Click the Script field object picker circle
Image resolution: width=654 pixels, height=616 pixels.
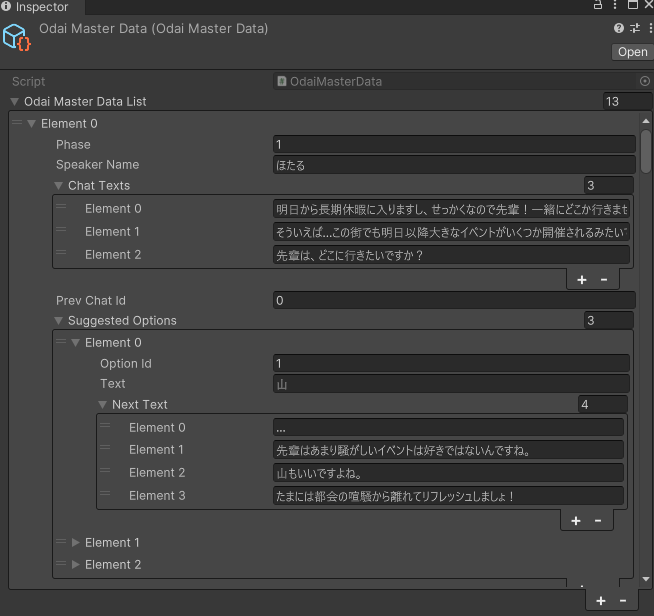pyautogui.click(x=645, y=81)
